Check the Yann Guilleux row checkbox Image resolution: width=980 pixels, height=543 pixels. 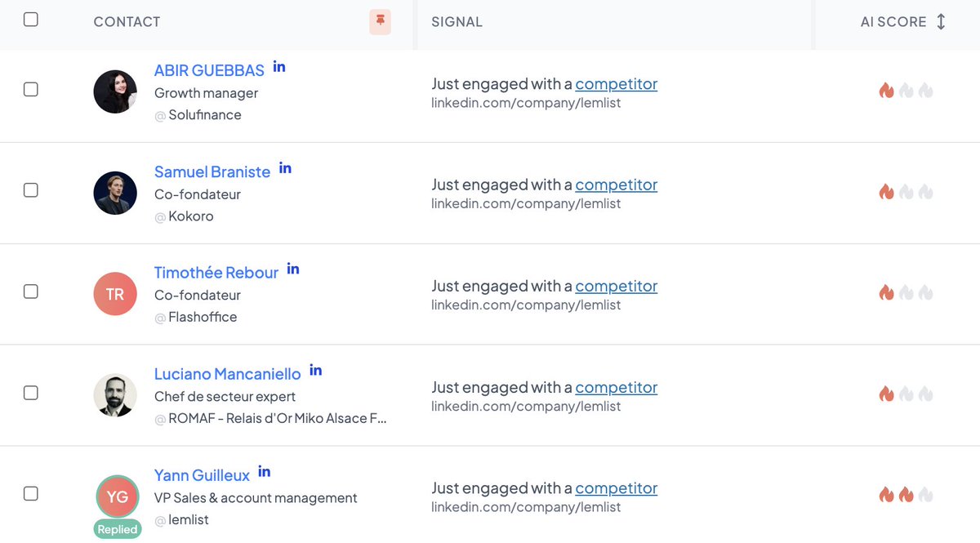pyautogui.click(x=30, y=493)
